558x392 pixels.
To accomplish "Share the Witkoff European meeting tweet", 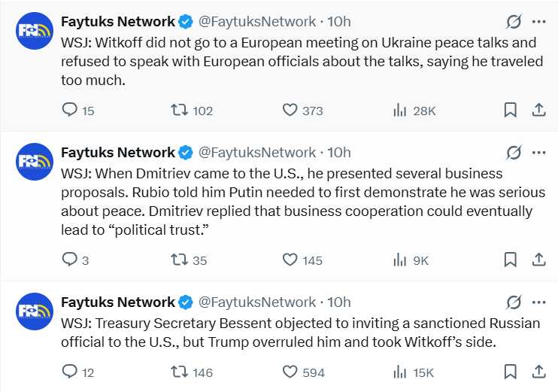I will coord(538,110).
